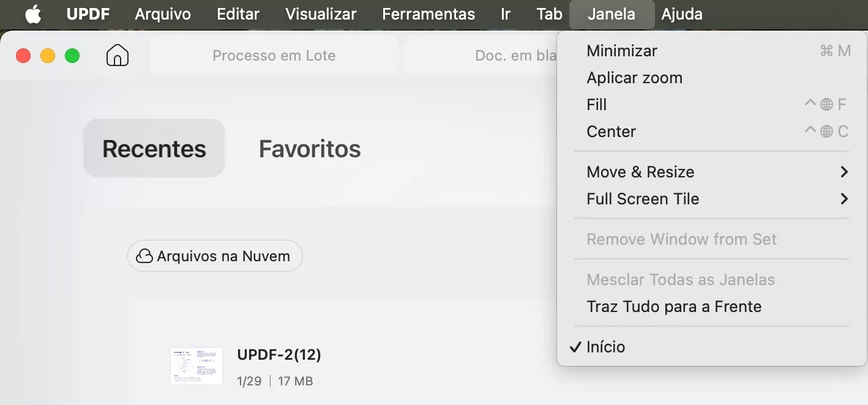Click the cloud icon in Arquivos na Nuvem
Screen dimensions: 868x405
click(144, 256)
